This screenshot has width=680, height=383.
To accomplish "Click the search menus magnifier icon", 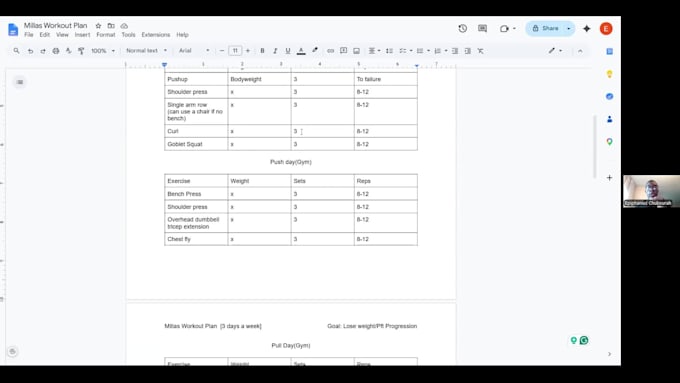I will [16, 51].
